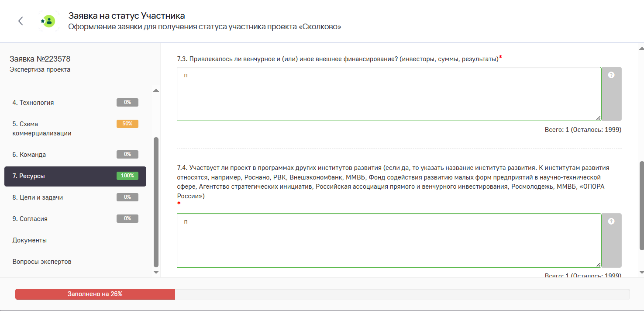
Task: Click the resize handle of the 7.3 textarea
Action: pos(598,118)
